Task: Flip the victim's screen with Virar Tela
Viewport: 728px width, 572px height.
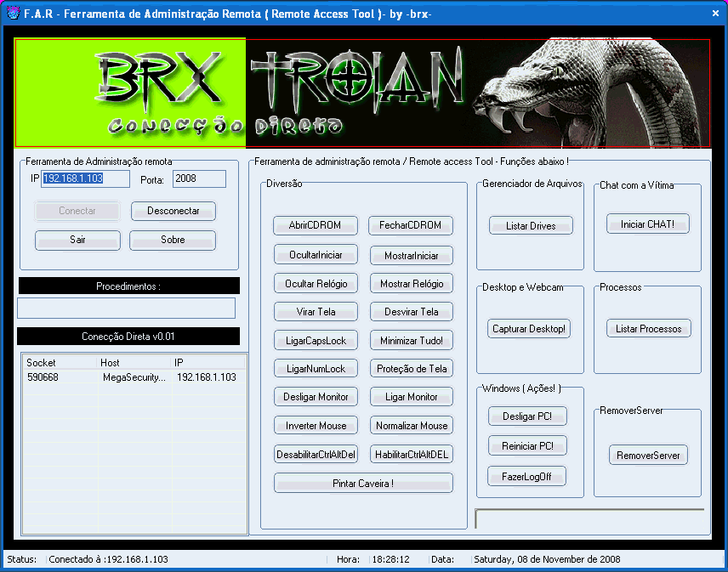Action: click(316, 311)
